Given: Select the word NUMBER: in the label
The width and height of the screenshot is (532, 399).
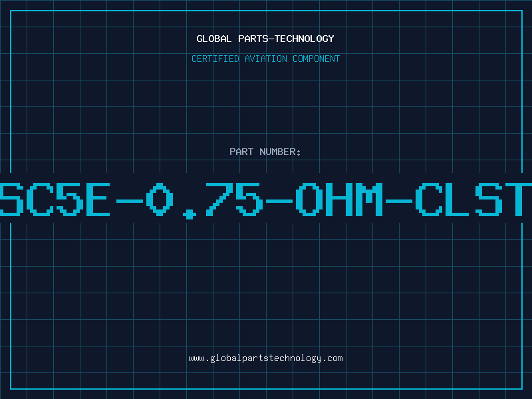Looking at the screenshot, I should tap(280, 152).
